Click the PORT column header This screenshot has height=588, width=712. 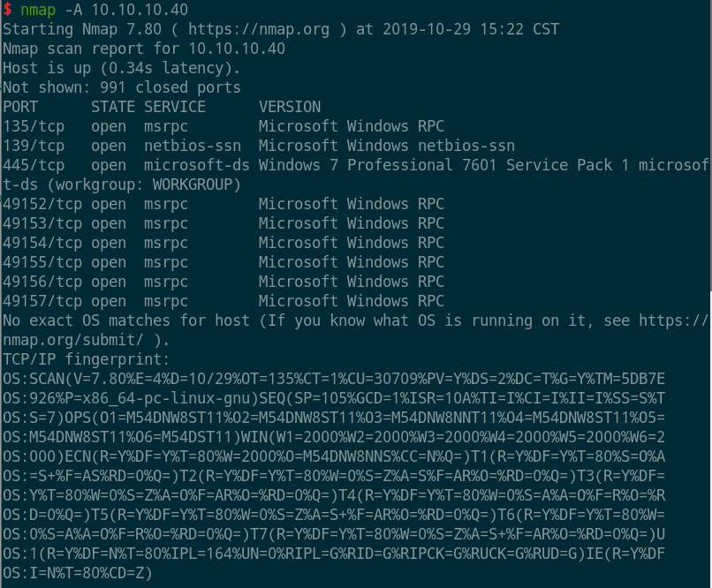20,107
